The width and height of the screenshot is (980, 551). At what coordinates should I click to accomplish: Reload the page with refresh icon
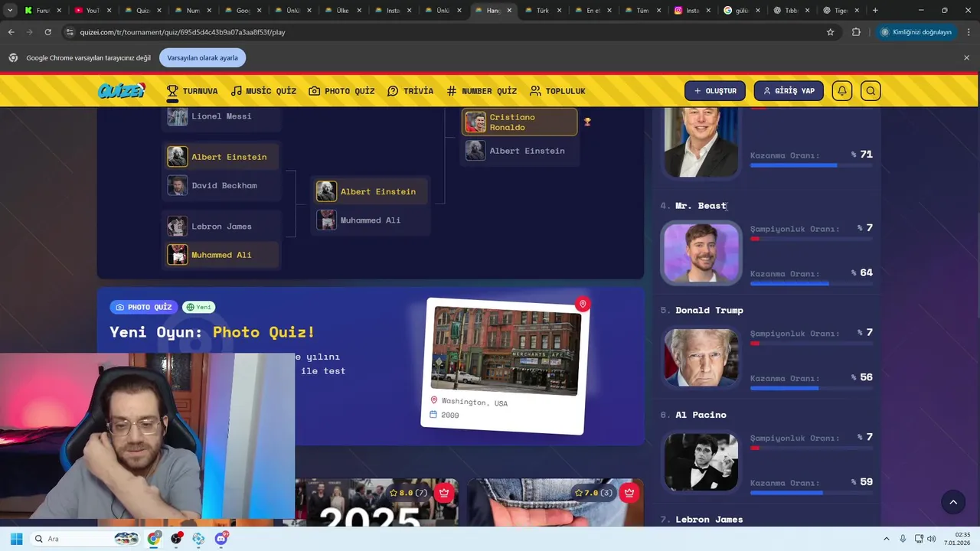[x=47, y=32]
